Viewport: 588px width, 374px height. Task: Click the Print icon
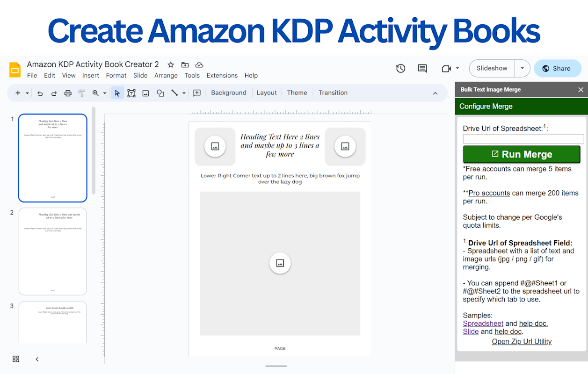(x=68, y=93)
